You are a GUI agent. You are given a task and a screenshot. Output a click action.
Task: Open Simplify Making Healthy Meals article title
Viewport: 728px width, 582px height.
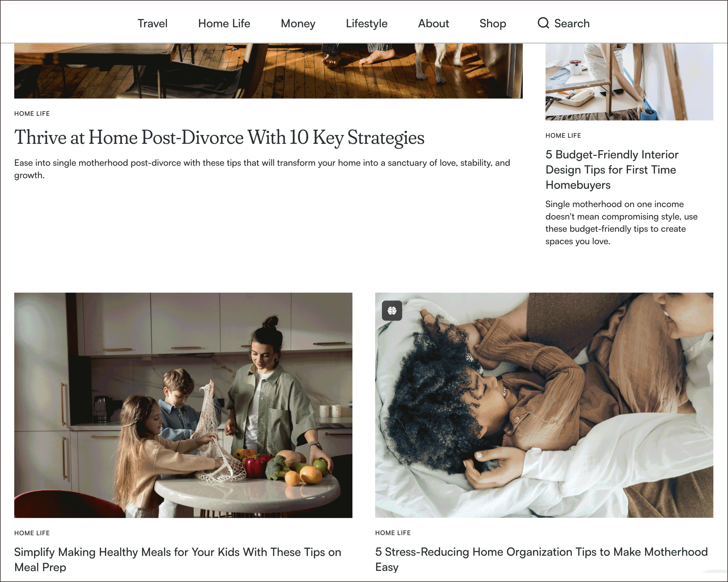click(x=178, y=560)
